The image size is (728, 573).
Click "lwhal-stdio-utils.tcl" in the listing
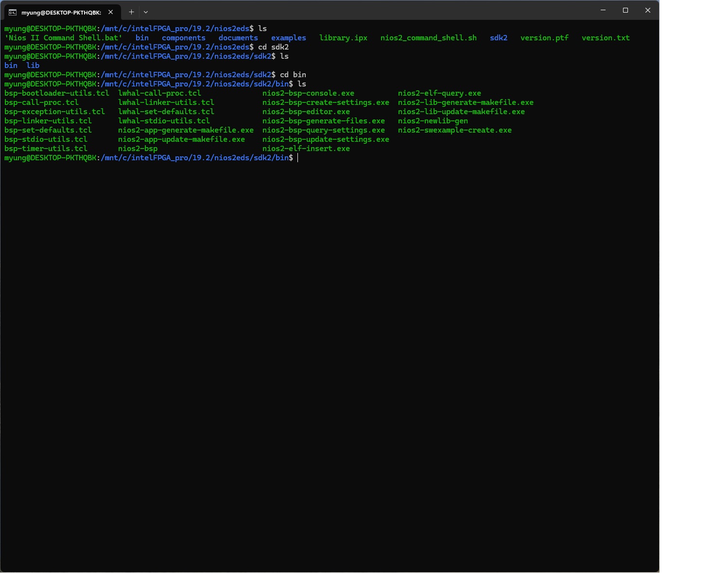164,121
